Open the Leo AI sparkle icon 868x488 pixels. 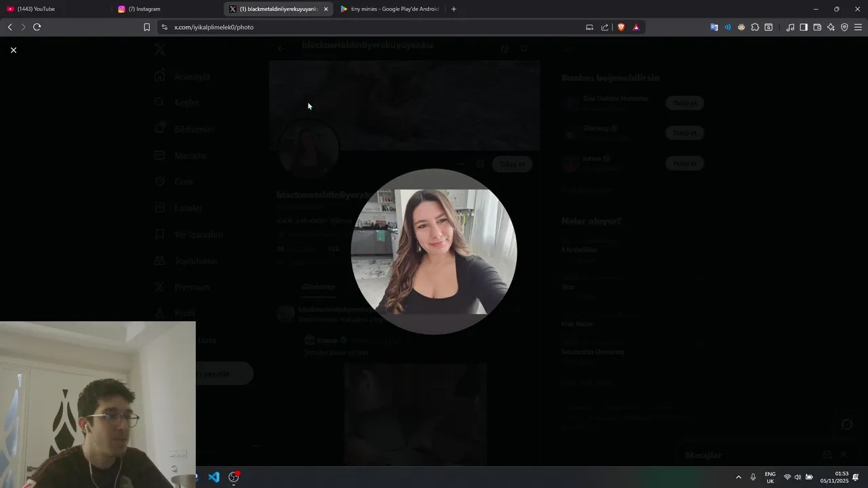[831, 27]
